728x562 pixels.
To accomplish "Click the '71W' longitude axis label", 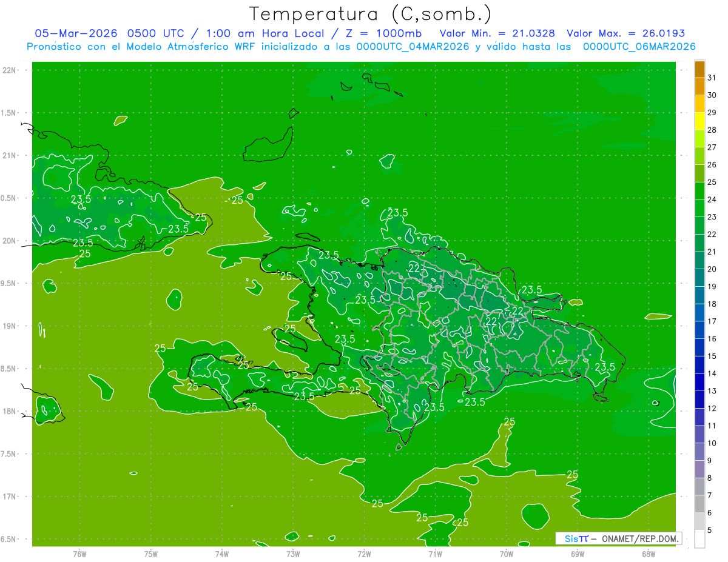I will click(435, 554).
